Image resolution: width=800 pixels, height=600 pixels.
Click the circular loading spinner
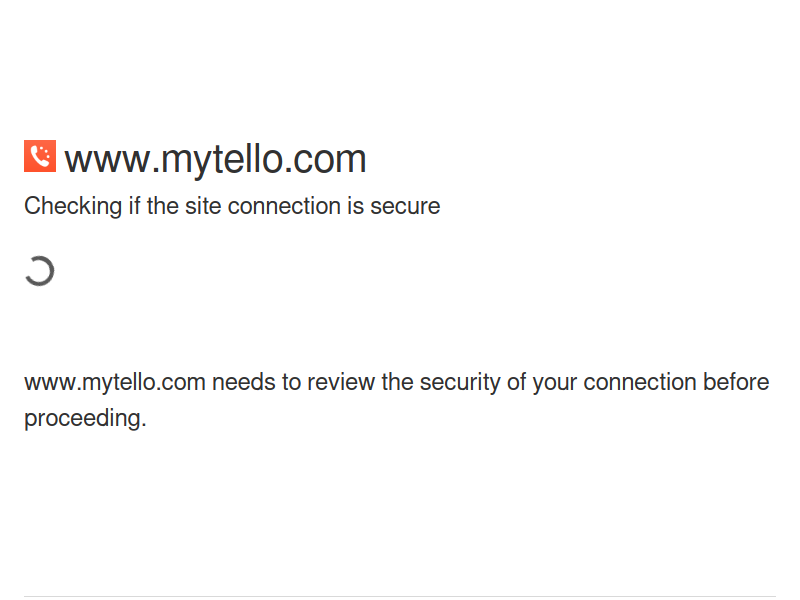39,271
